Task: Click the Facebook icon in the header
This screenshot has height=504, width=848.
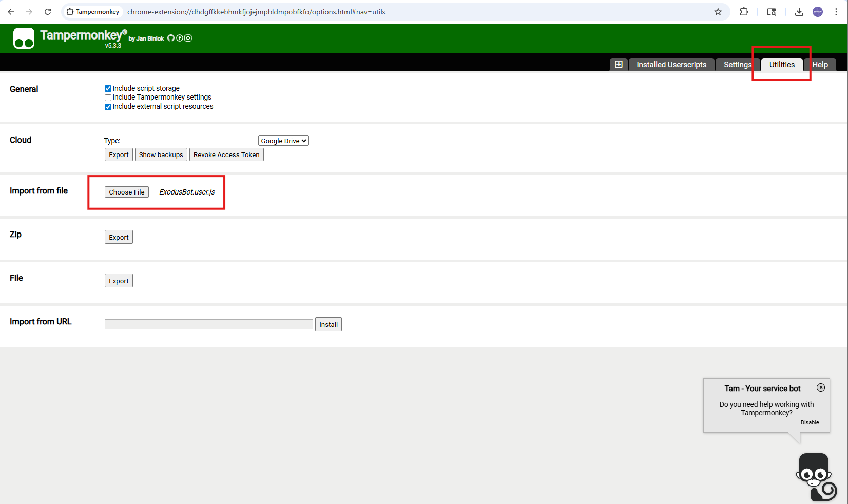Action: 179,37
